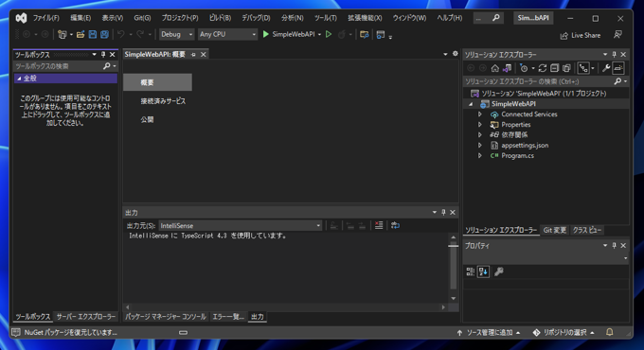Clear all output with the red-marked icon
The height and width of the screenshot is (350, 644).
(379, 225)
